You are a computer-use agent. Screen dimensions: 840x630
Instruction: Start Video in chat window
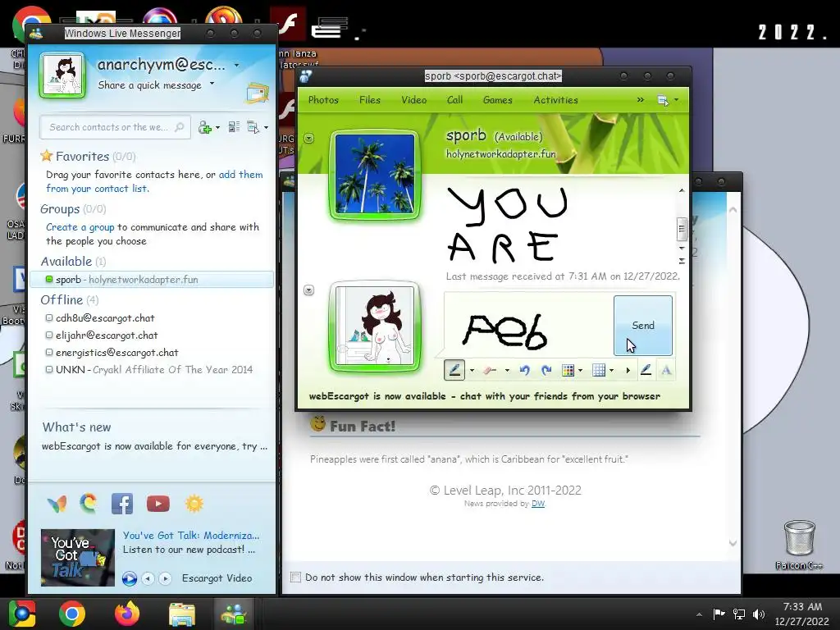(414, 99)
